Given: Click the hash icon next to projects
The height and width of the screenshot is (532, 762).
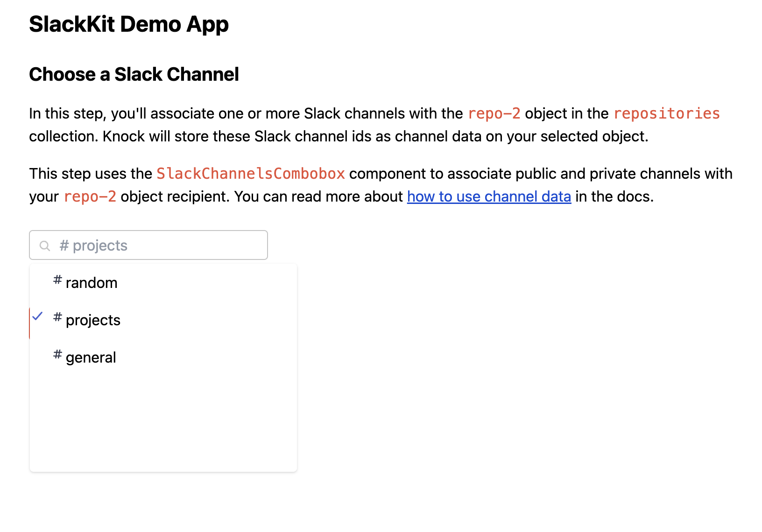Looking at the screenshot, I should [x=57, y=317].
